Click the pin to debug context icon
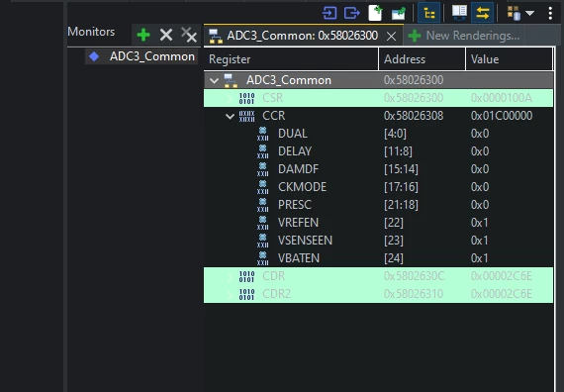The width and height of the screenshot is (564, 392). 398,13
